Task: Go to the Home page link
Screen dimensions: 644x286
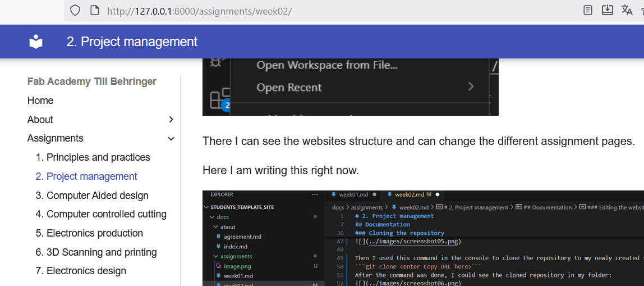Action: [x=40, y=101]
